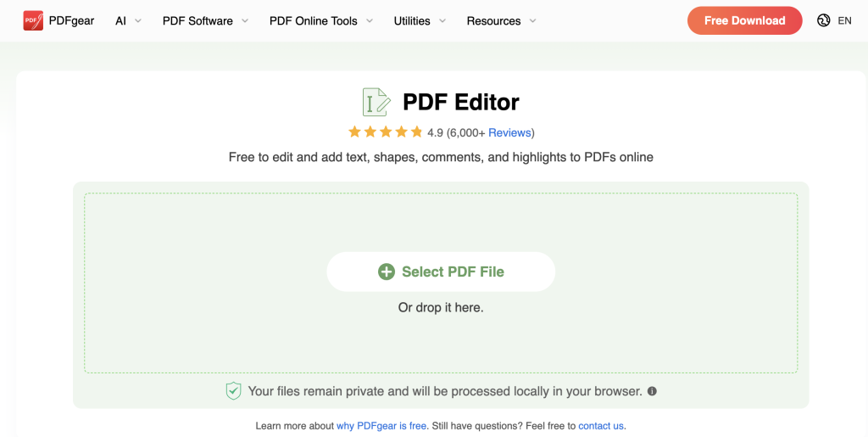This screenshot has width=868, height=437.
Task: Expand the PDF Software dropdown arrow
Action: (x=245, y=21)
